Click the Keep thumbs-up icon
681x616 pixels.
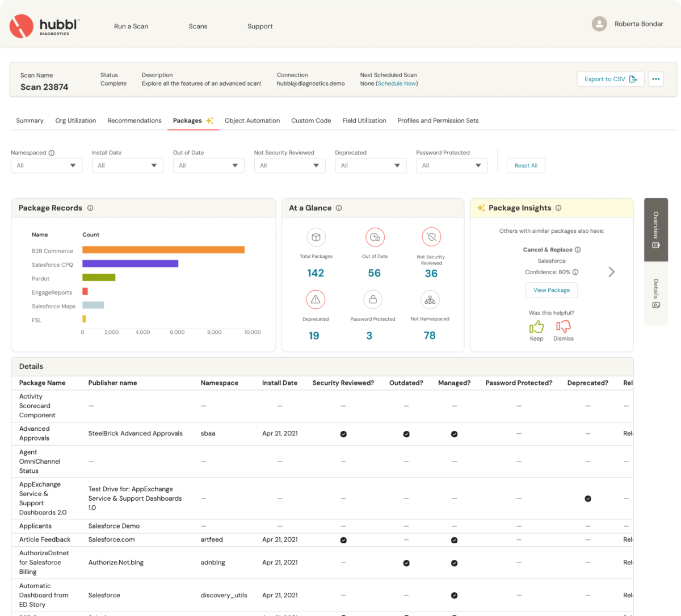click(536, 326)
